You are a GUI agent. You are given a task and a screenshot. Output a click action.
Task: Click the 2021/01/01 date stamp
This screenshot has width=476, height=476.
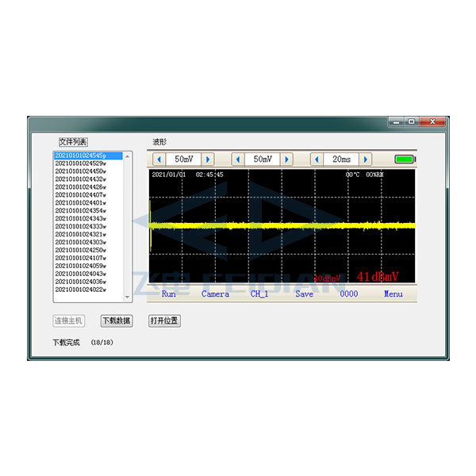pyautogui.click(x=168, y=175)
